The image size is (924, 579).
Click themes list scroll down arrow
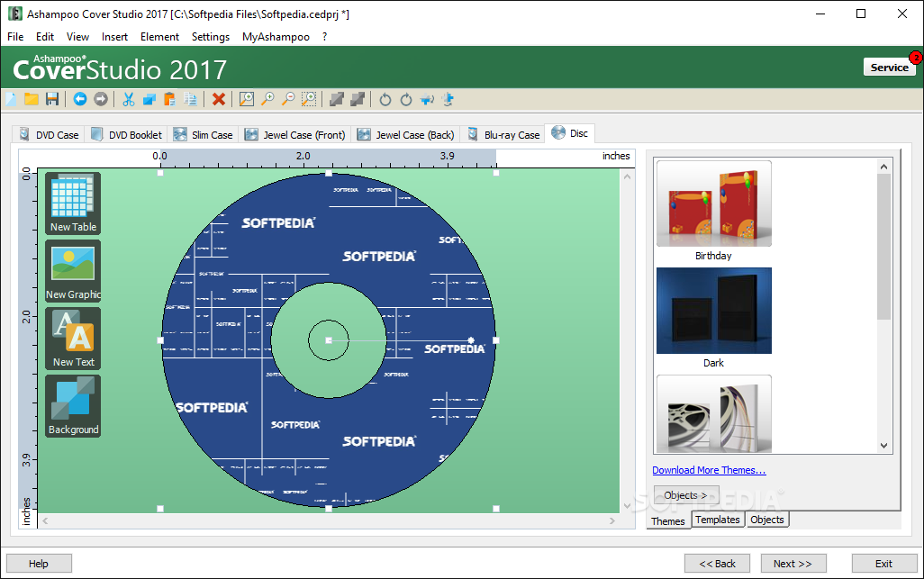point(884,446)
